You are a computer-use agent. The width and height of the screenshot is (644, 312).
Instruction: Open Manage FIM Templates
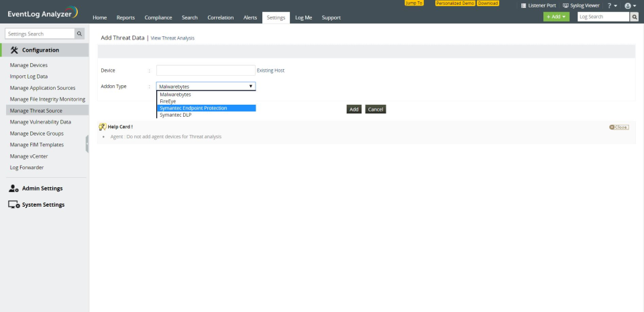pos(36,145)
